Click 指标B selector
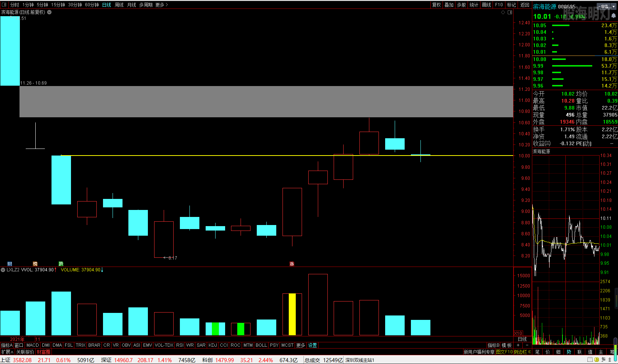This screenshot has height=364, width=618. 494,345
